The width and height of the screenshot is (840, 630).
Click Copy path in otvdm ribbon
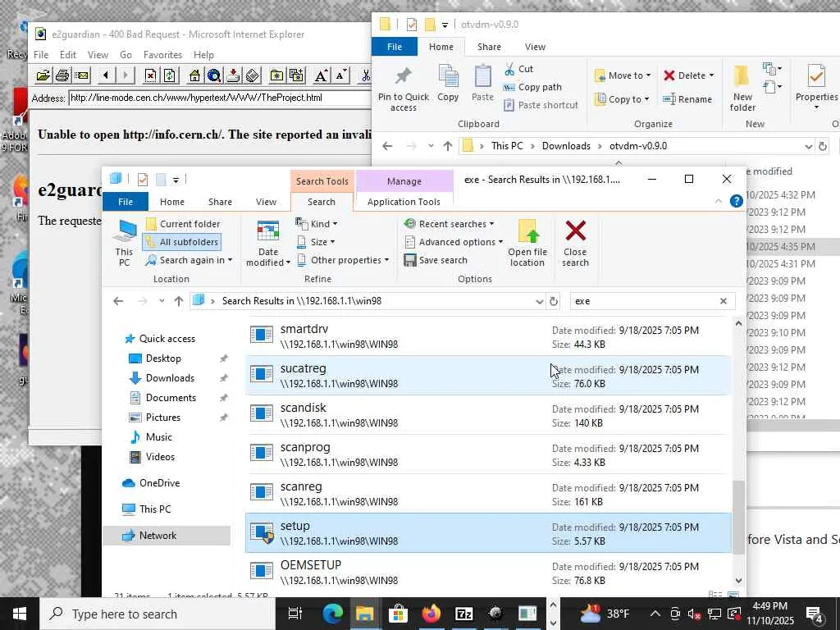point(532,87)
